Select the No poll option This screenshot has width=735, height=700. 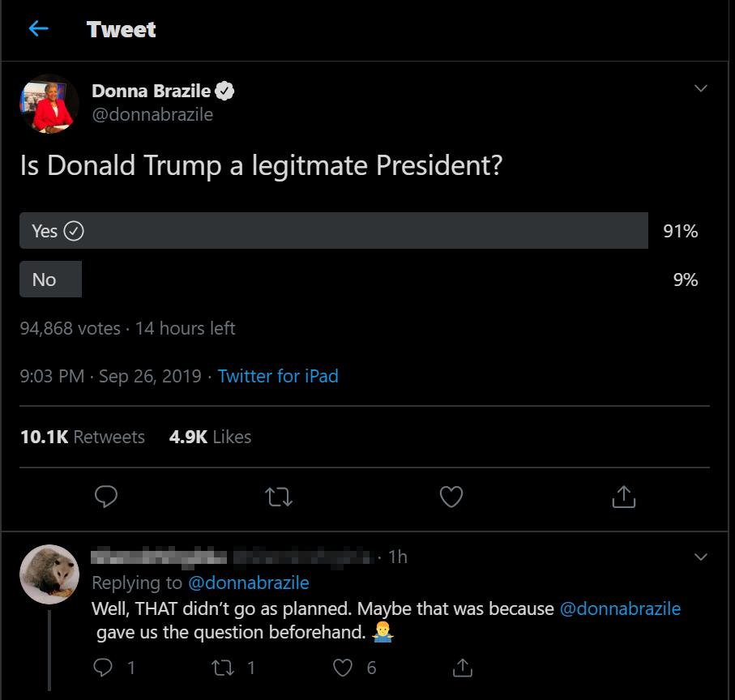coord(50,280)
